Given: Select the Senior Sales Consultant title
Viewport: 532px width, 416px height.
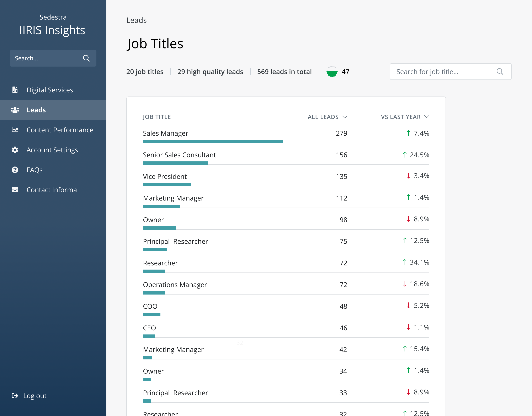Looking at the screenshot, I should coord(179,155).
